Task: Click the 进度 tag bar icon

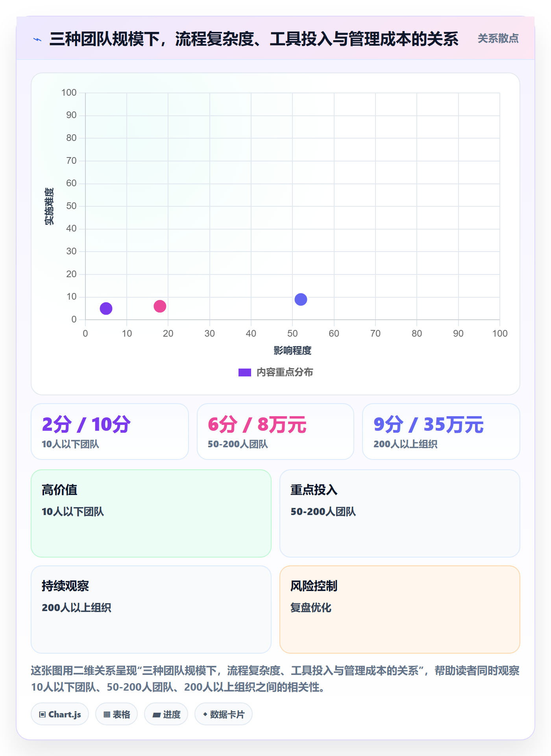Action: (x=157, y=715)
